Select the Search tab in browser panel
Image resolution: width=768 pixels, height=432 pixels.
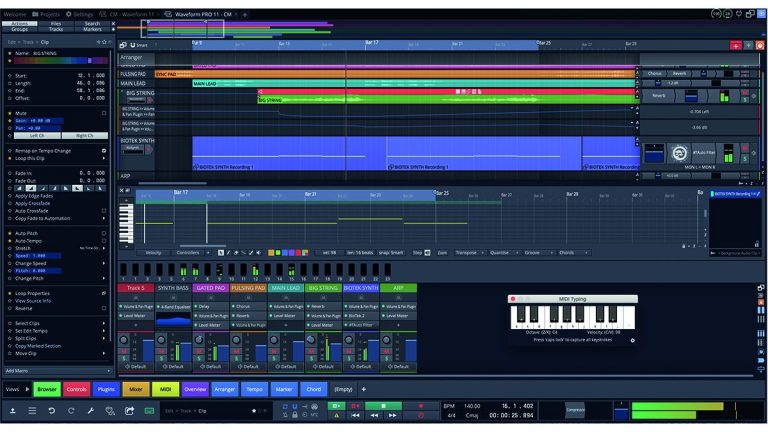click(92, 24)
